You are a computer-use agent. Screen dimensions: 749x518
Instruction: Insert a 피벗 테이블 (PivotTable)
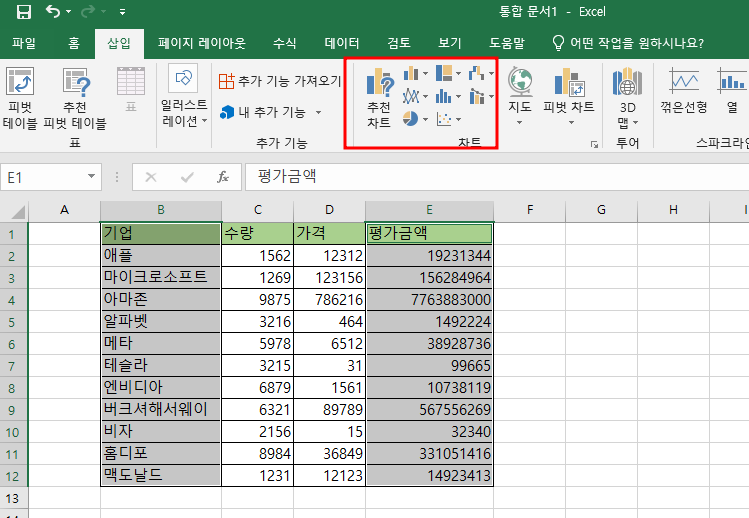[x=20, y=98]
